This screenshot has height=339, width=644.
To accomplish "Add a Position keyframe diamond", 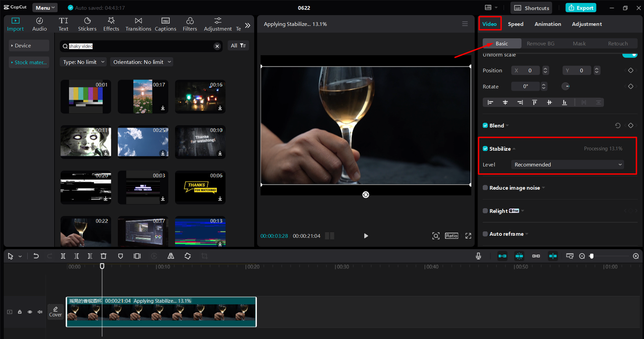I will pyautogui.click(x=630, y=70).
